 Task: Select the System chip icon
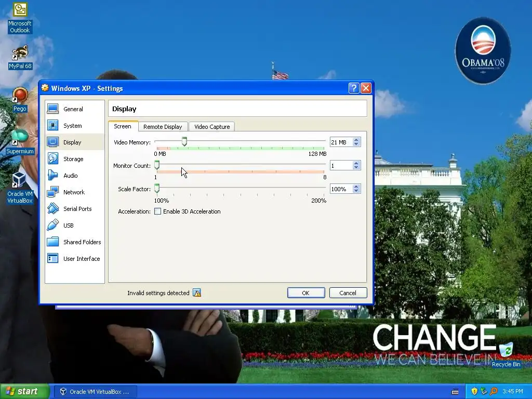(x=53, y=126)
